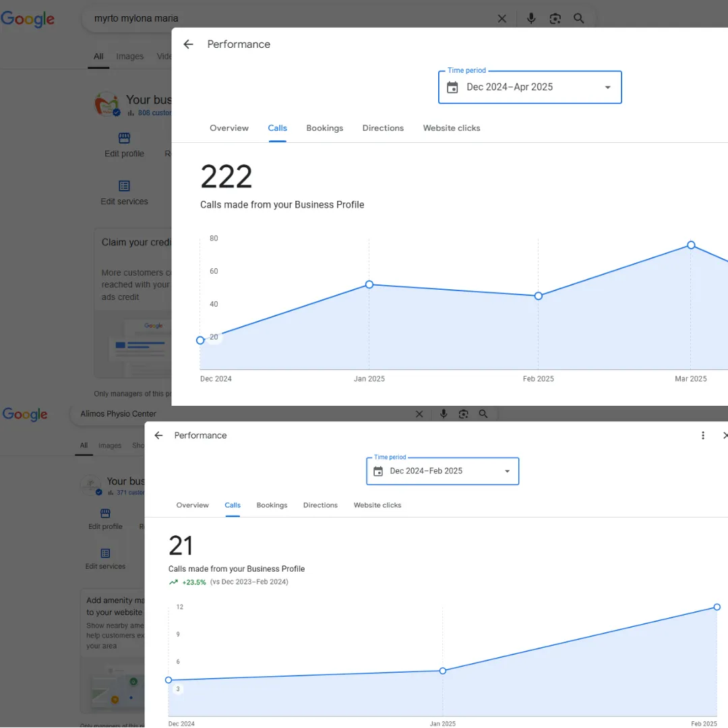
Task: Click the magnifier search icon in upper bar
Action: point(578,19)
